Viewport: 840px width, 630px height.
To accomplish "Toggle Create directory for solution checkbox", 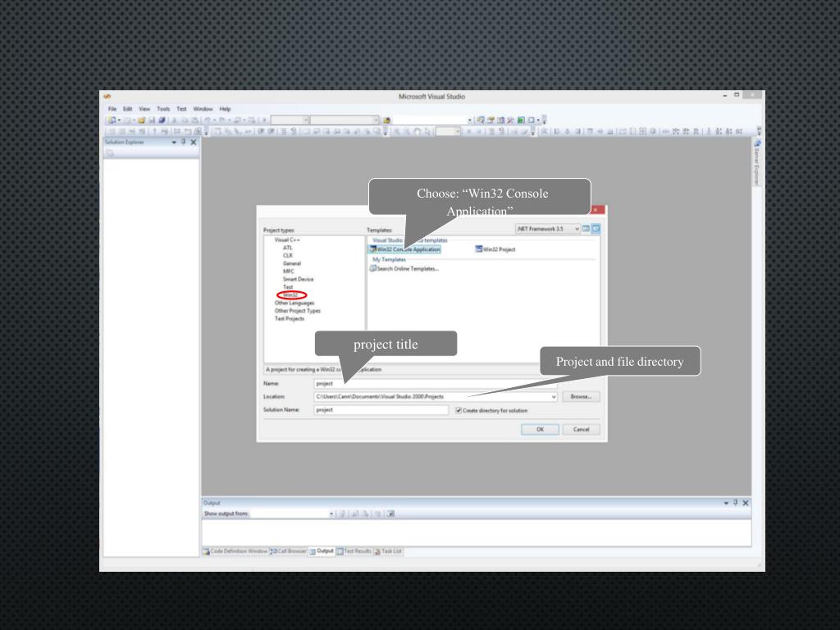I will tap(459, 410).
